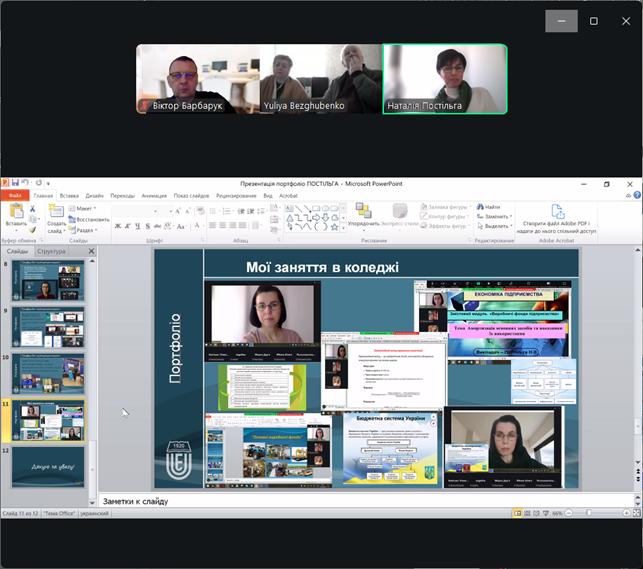Click the Slide Sorter view icon
Viewport: 643px width, 569px height.
pos(527,513)
